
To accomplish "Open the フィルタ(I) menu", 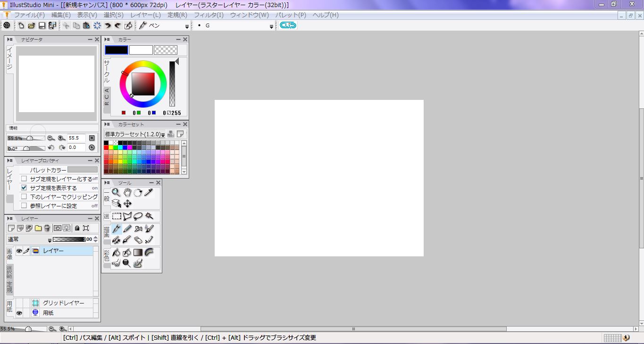I will [209, 15].
